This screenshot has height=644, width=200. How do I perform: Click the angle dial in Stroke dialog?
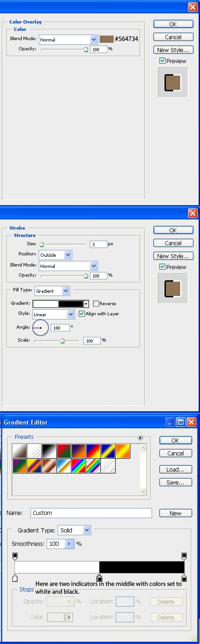40,328
